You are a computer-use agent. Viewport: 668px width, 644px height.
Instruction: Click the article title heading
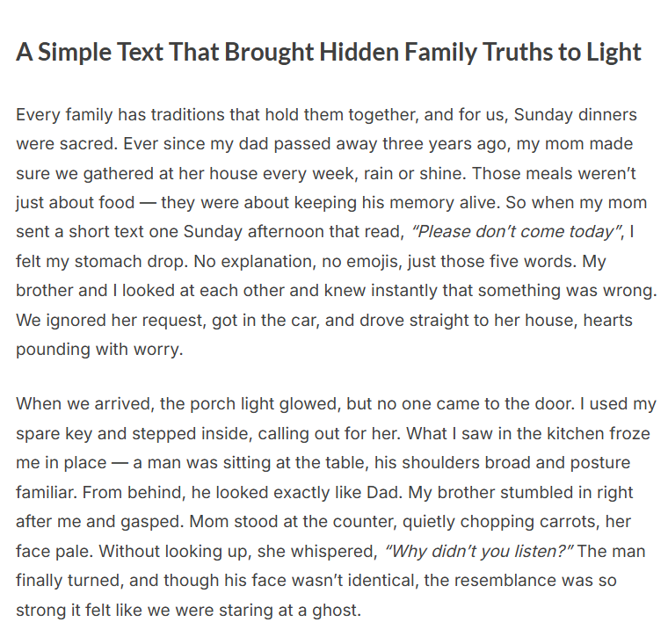click(x=329, y=53)
